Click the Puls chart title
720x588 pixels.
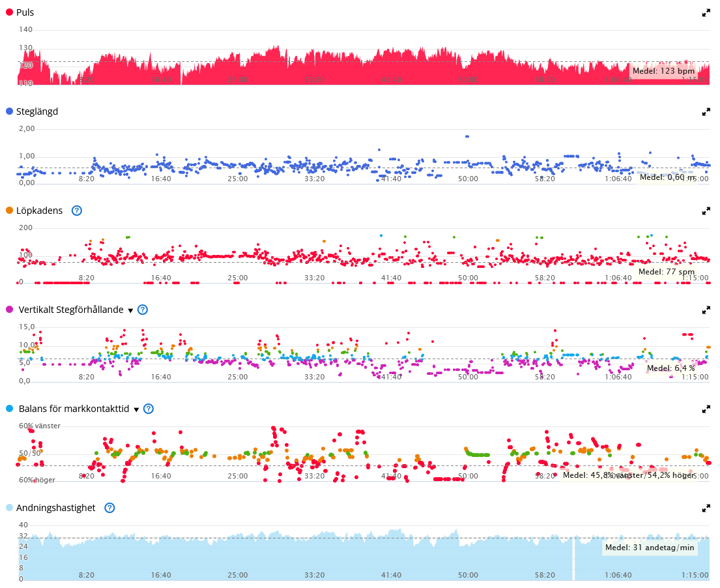[25, 12]
